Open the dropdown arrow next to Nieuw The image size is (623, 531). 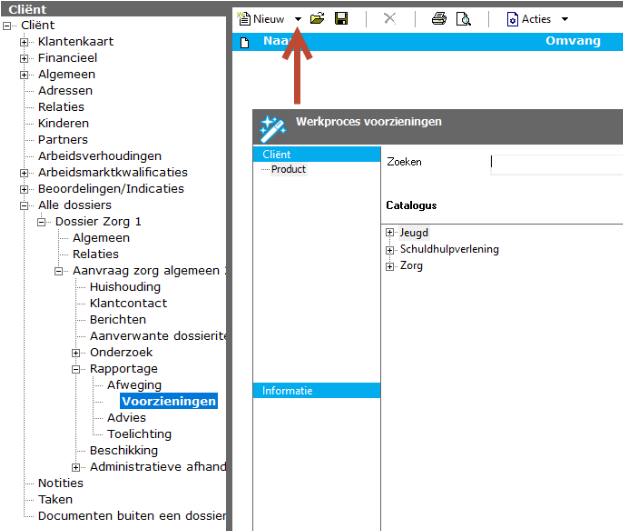pyautogui.click(x=298, y=19)
